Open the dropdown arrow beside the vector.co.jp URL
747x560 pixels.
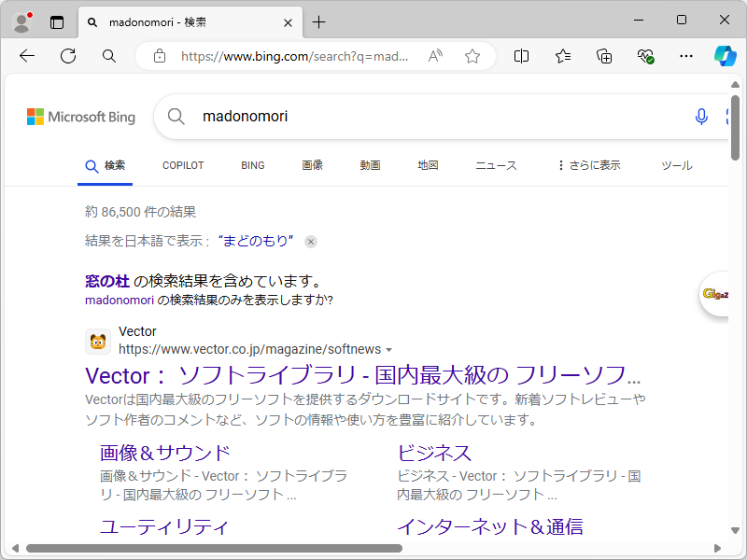pos(390,348)
